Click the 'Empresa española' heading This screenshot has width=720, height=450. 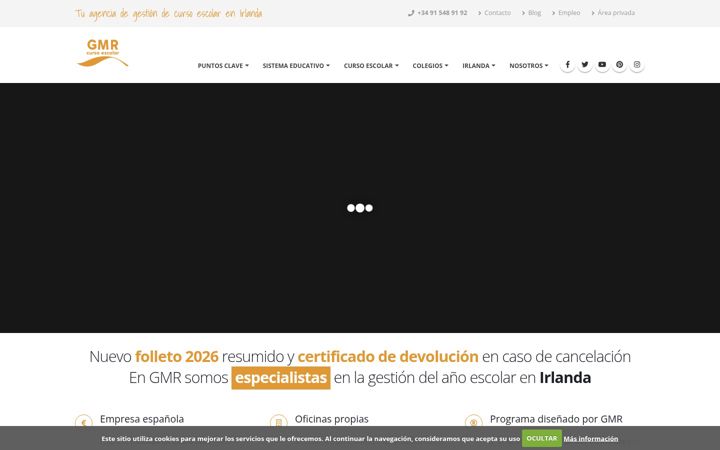(142, 419)
